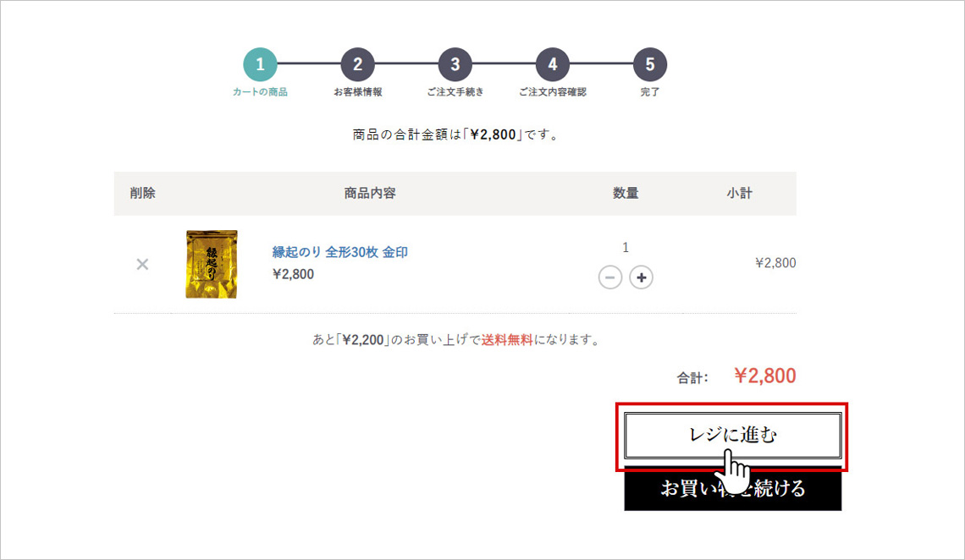Viewport: 965px width, 560px height.
Task: Decrease quantity with the minus button
Action: click(609, 277)
